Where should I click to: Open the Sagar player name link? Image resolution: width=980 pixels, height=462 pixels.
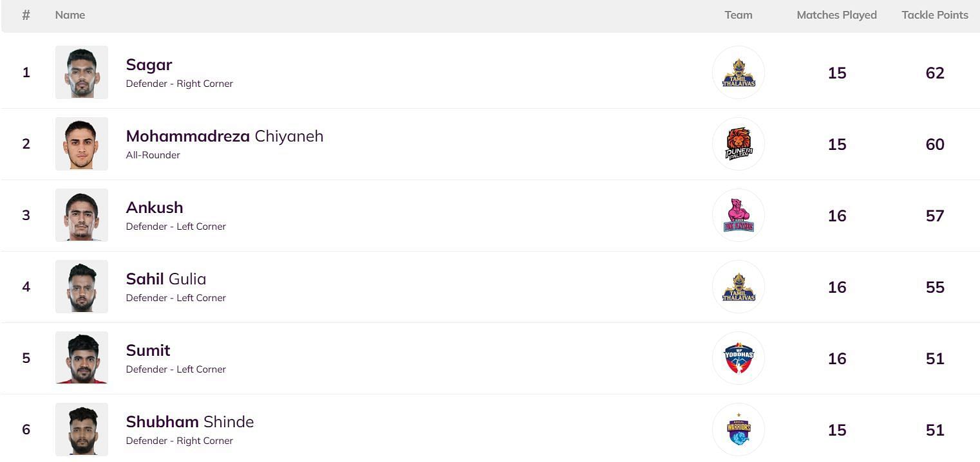149,65
